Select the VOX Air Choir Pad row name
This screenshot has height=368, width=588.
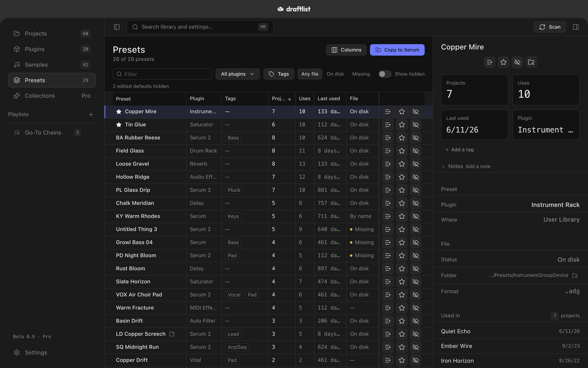pyautogui.click(x=139, y=295)
